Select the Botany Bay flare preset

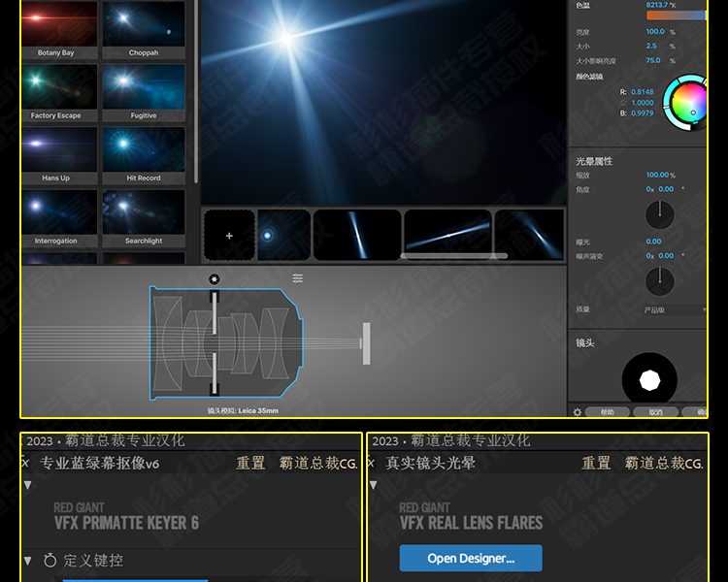(59, 29)
